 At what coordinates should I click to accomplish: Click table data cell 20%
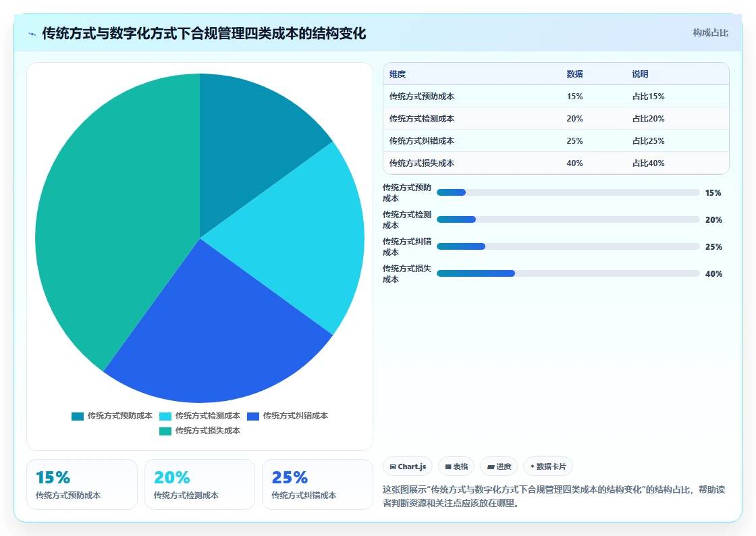tap(574, 119)
